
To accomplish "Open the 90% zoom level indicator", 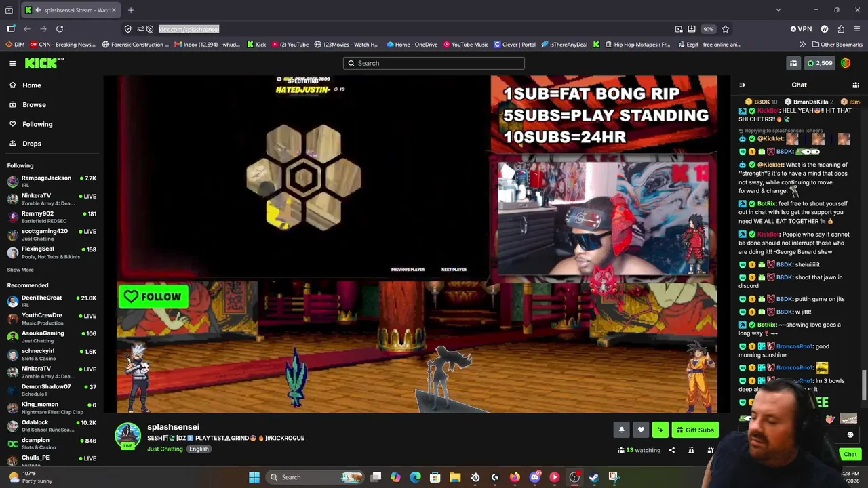I will click(x=708, y=29).
